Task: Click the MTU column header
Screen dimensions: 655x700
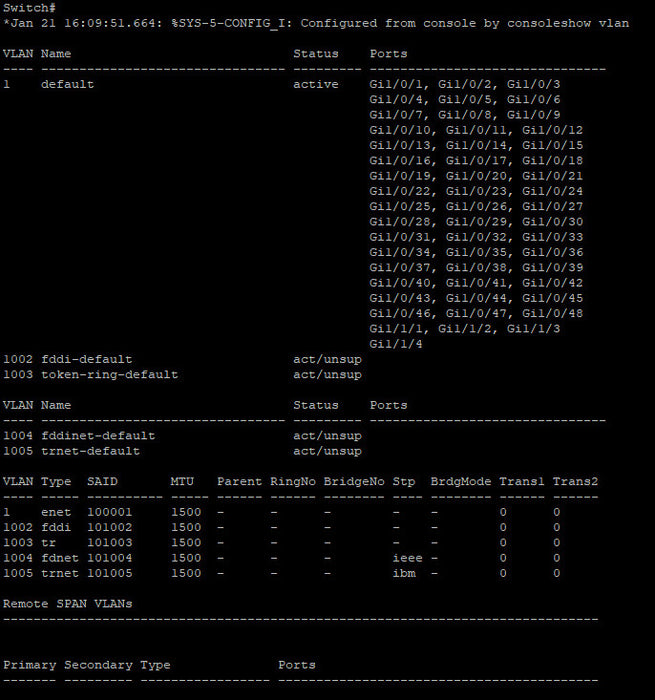Action: coord(182,481)
